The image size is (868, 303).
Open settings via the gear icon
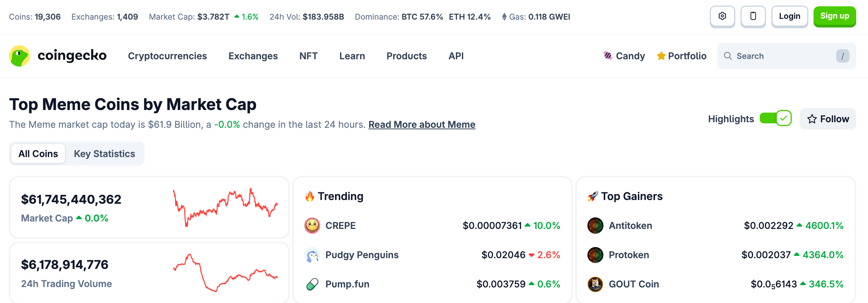[722, 16]
